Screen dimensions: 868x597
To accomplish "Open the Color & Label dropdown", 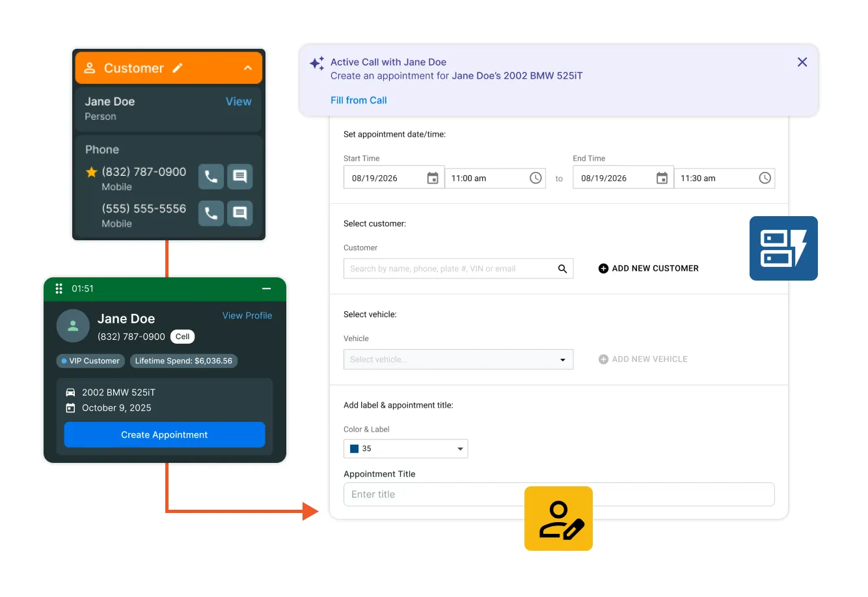I will pyautogui.click(x=405, y=449).
